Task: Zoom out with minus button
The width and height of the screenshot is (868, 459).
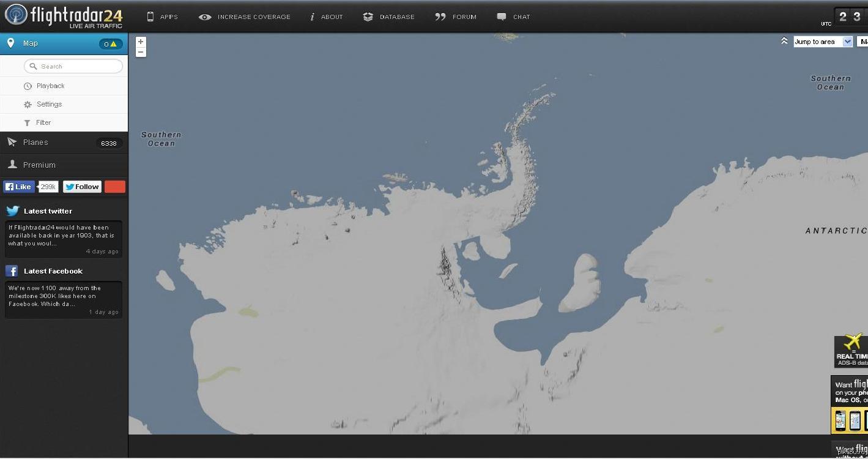Action: [141, 53]
